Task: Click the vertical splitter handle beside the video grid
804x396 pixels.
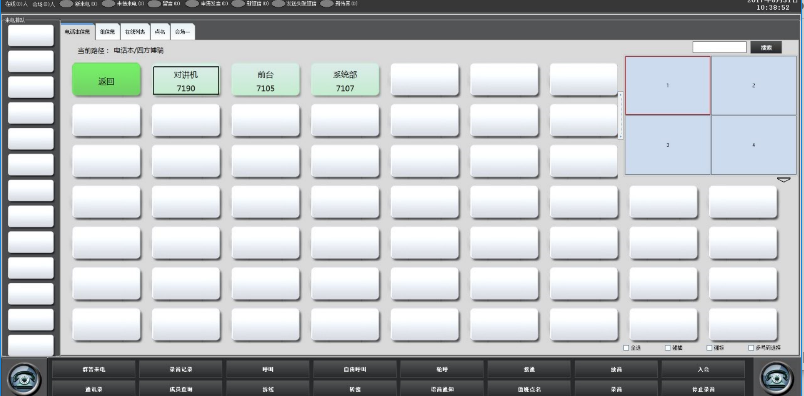Action: (x=620, y=115)
